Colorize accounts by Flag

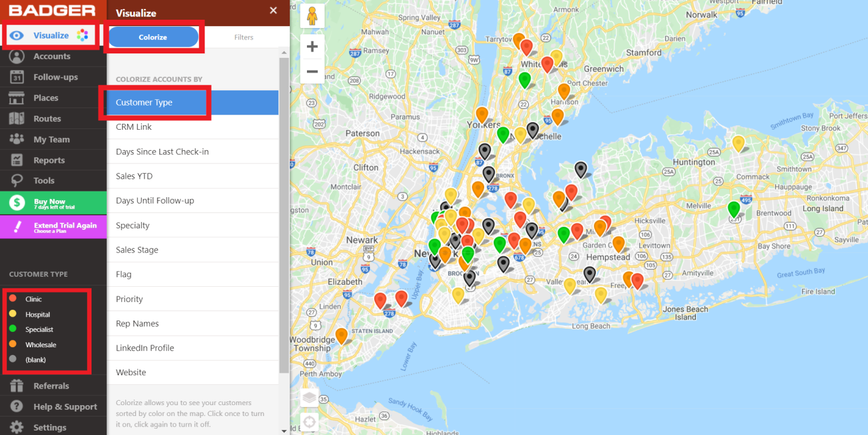[193, 275]
